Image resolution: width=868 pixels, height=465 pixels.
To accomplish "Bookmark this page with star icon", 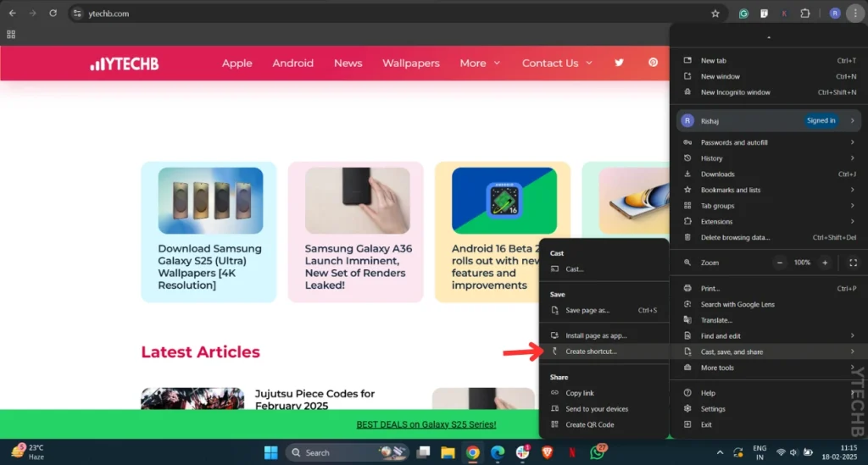I will coord(715,14).
